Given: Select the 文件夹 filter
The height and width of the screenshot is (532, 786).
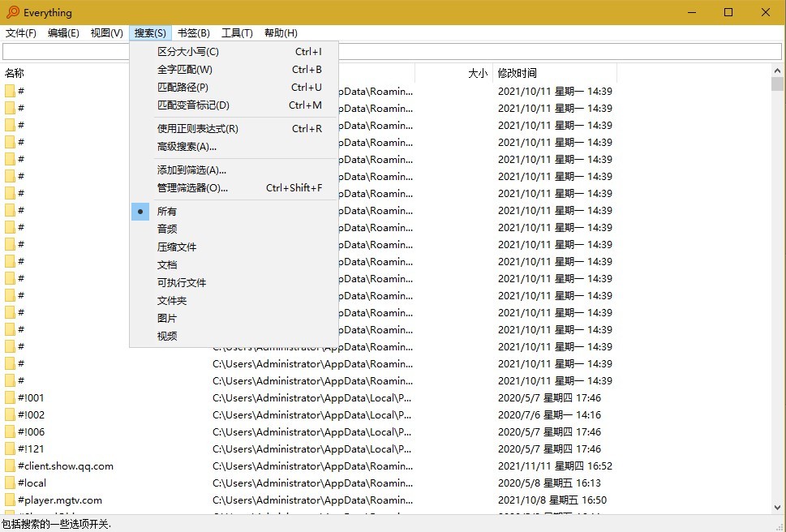Looking at the screenshot, I should [x=234, y=301].
